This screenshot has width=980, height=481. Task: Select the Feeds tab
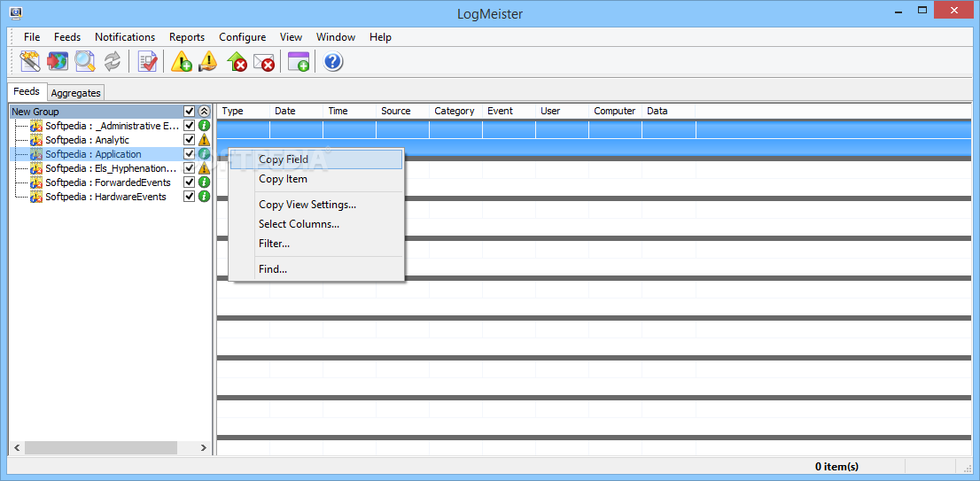(27, 91)
